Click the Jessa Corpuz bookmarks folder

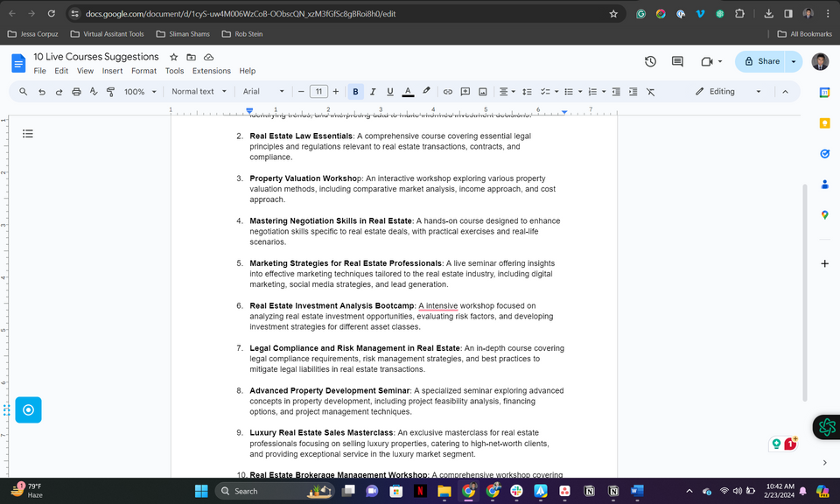[x=32, y=34]
